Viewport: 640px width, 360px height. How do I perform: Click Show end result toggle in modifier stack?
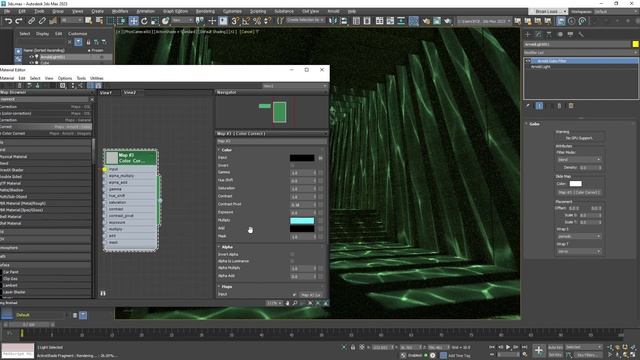(539, 106)
